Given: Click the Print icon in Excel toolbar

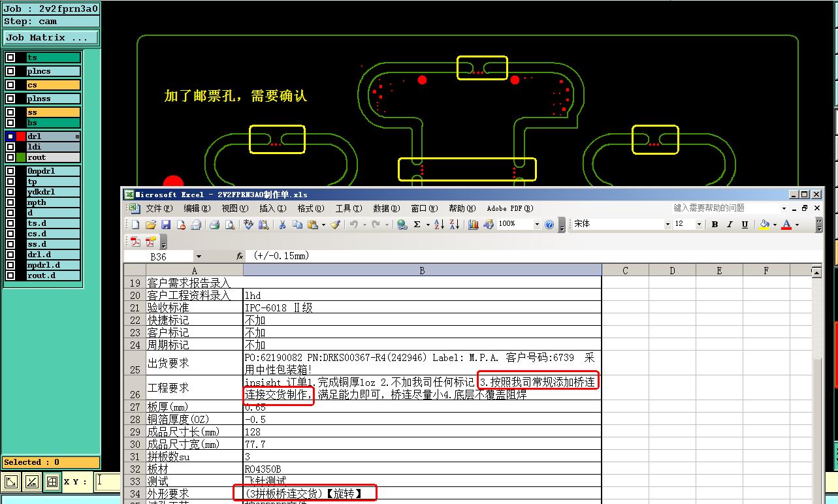Looking at the screenshot, I should point(214,225).
